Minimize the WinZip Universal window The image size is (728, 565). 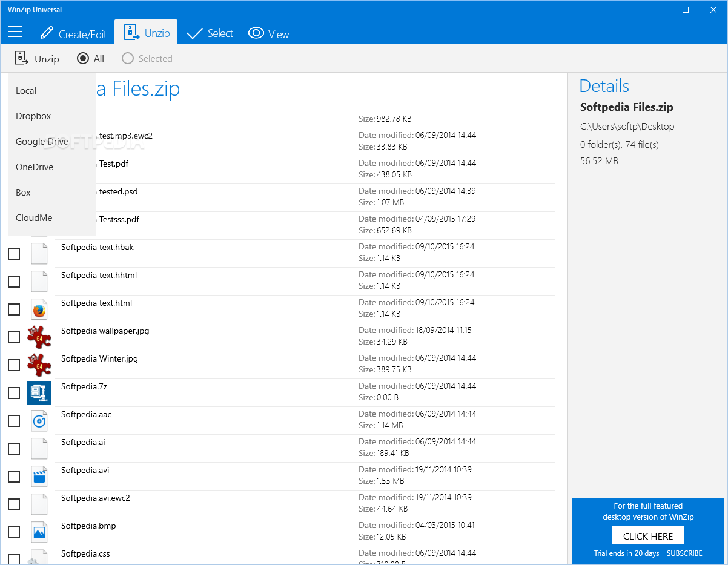coord(658,10)
